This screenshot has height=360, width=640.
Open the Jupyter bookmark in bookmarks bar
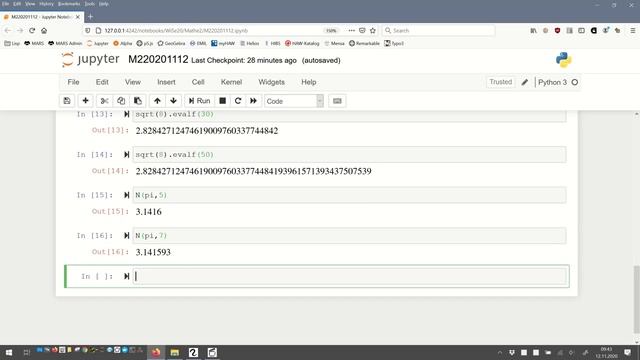[x=98, y=43]
